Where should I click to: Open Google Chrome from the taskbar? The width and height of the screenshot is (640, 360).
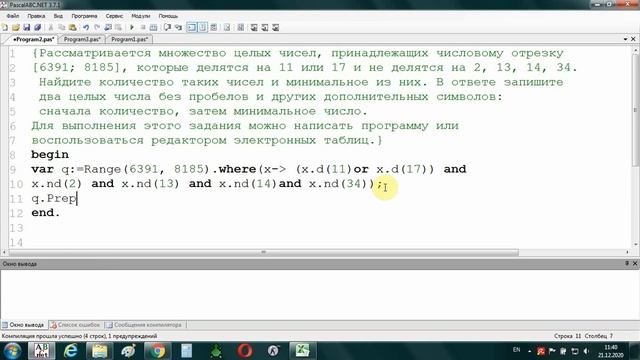pyautogui.click(x=157, y=351)
